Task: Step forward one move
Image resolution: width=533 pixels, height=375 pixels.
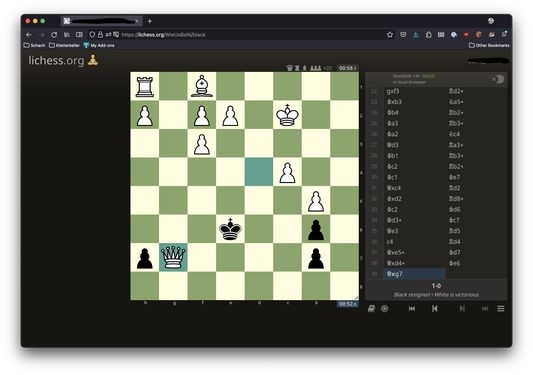Action: 462,309
